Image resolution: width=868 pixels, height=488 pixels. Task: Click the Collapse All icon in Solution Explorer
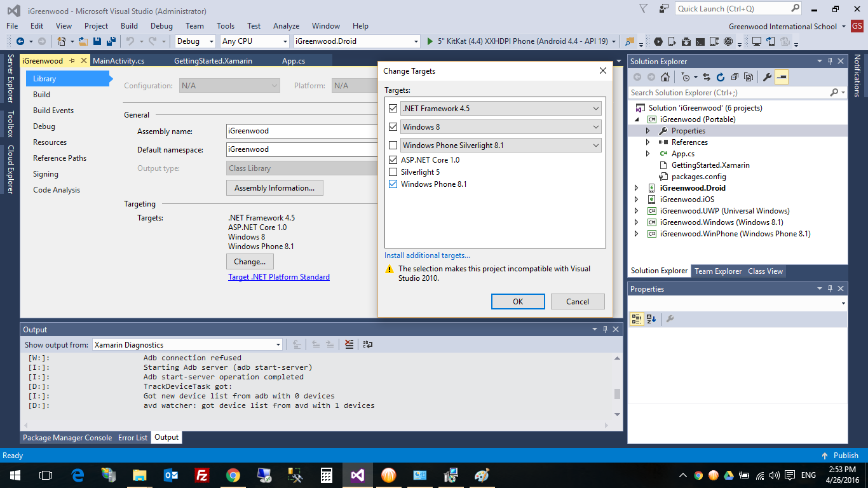point(735,77)
